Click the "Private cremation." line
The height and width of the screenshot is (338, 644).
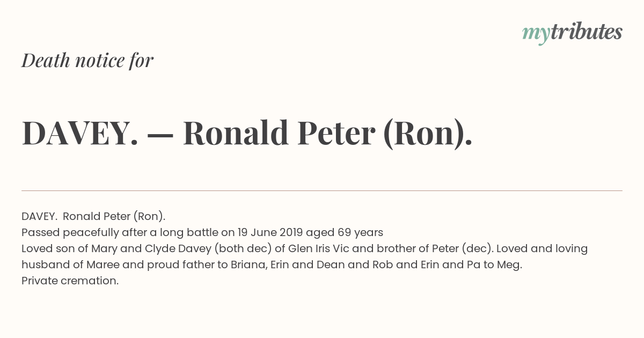(70, 281)
